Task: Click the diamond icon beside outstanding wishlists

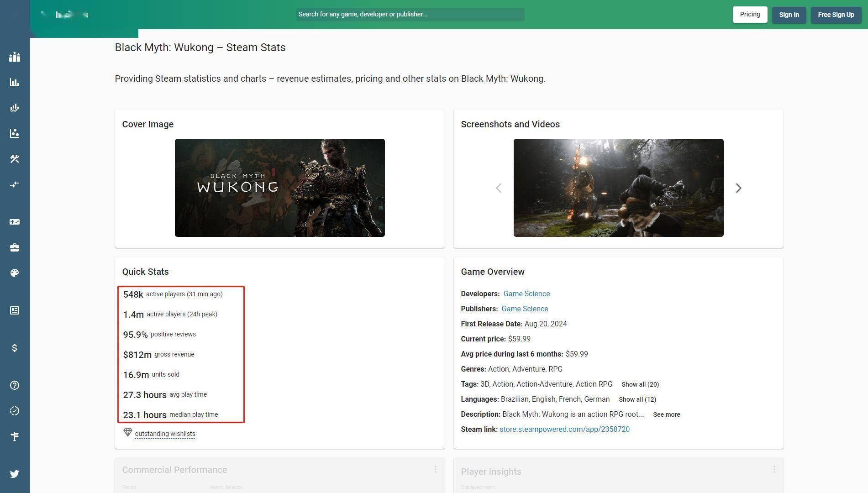Action: click(x=128, y=432)
